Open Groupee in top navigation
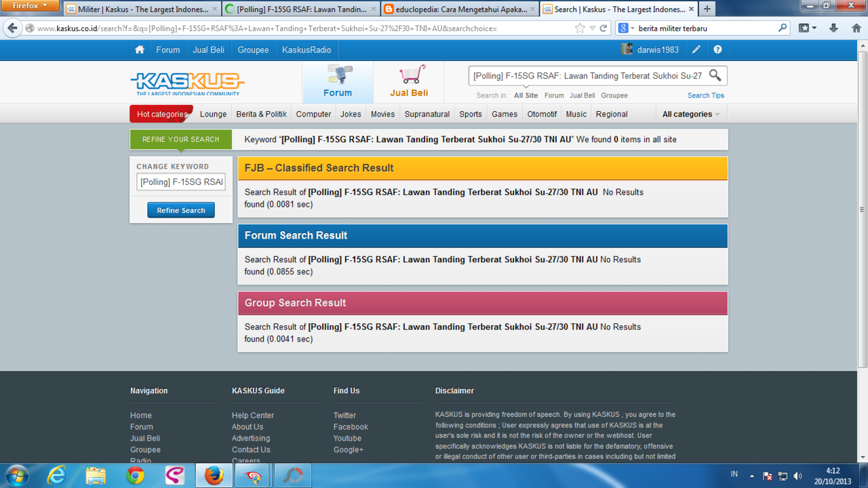 [253, 49]
